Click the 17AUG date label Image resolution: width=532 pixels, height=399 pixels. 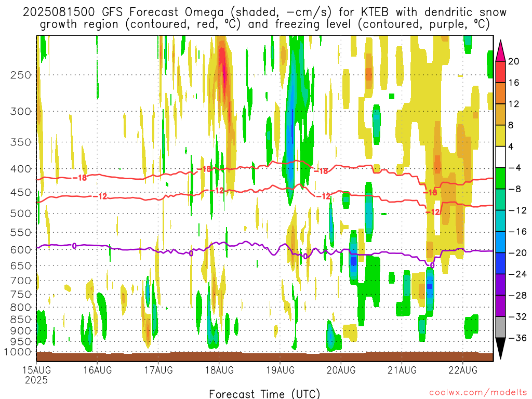[x=158, y=370]
